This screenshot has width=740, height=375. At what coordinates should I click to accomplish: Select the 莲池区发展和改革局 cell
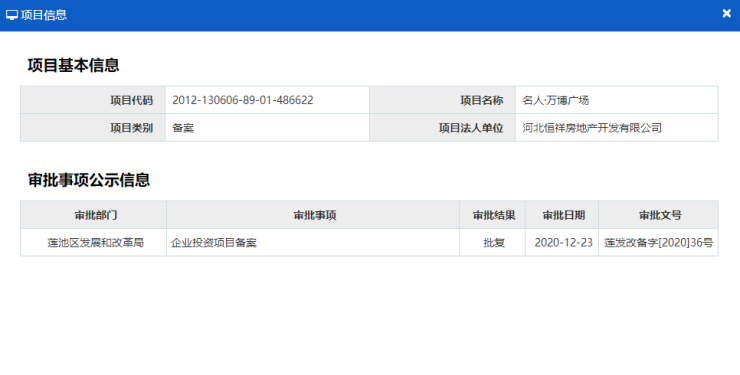(93, 242)
